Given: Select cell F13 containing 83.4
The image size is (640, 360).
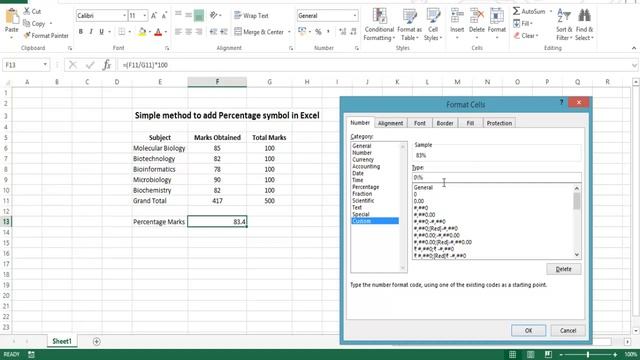Looking at the screenshot, I should [x=217, y=222].
